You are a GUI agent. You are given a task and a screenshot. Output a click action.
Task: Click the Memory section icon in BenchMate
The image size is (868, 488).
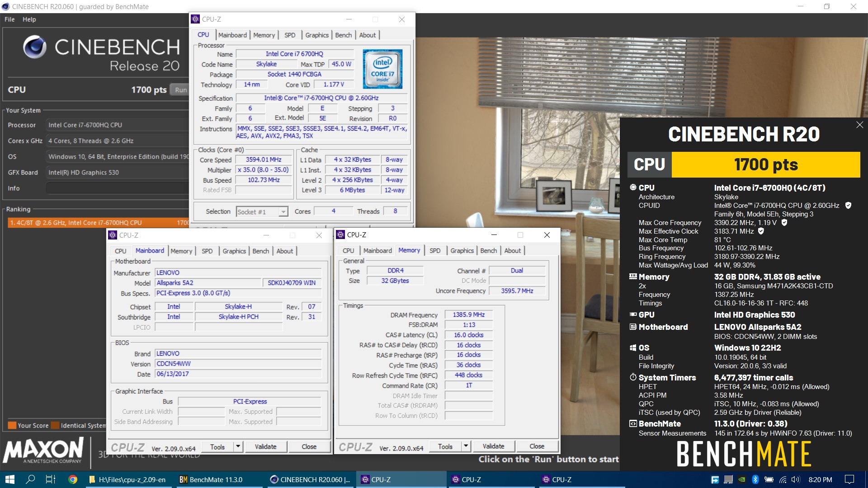[x=633, y=277]
